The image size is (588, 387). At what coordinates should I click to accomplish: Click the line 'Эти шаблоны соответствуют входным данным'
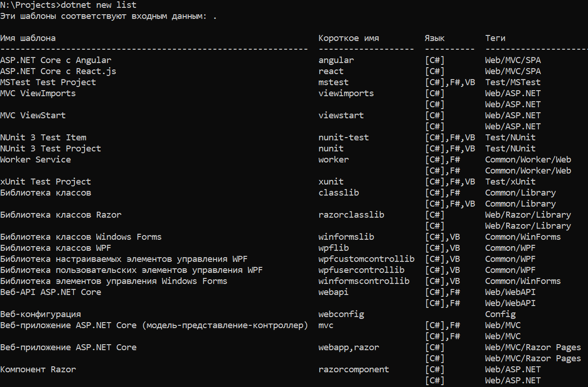(104, 16)
